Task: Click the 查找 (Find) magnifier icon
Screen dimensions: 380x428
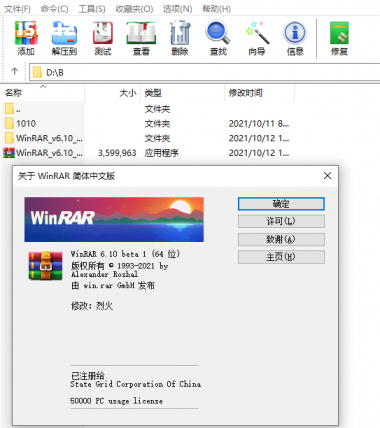Action: click(218, 33)
